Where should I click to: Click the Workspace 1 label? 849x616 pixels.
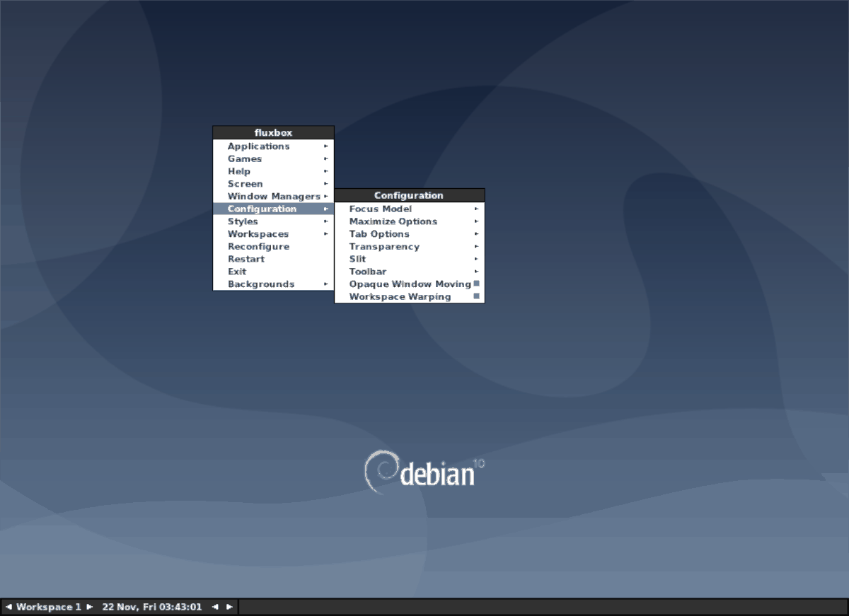pyautogui.click(x=50, y=606)
